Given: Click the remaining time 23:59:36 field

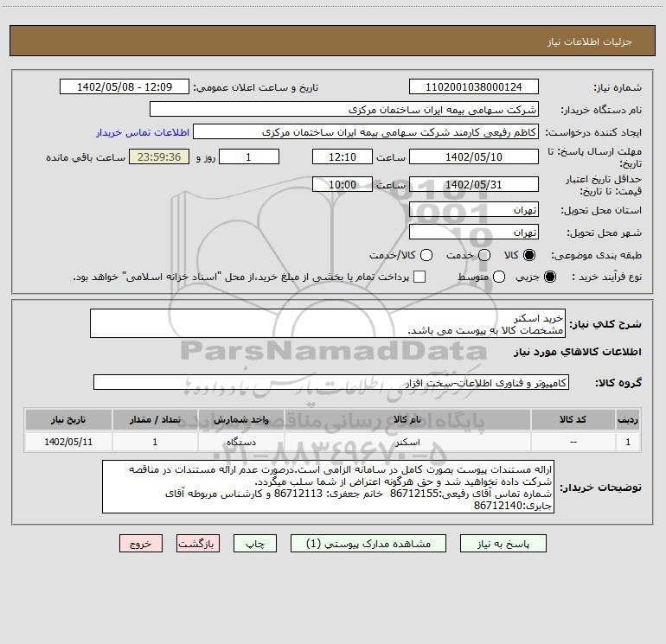Looking at the screenshot, I should point(159,156).
